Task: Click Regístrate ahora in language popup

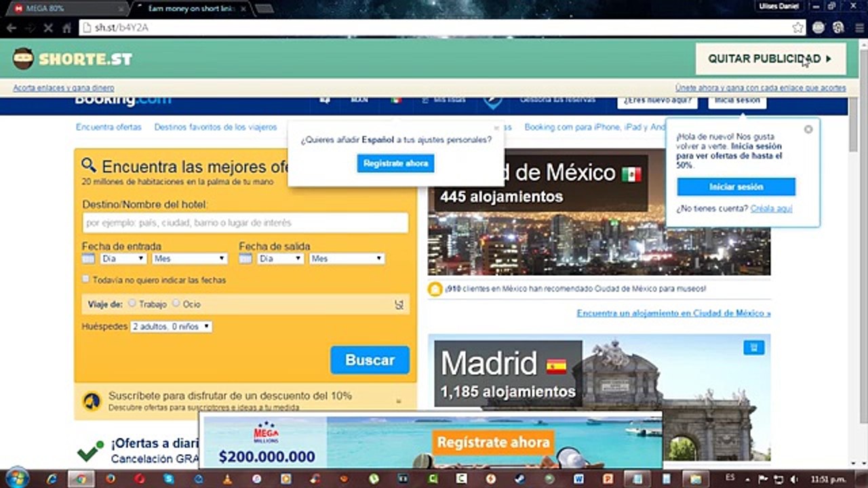Action: pyautogui.click(x=395, y=163)
